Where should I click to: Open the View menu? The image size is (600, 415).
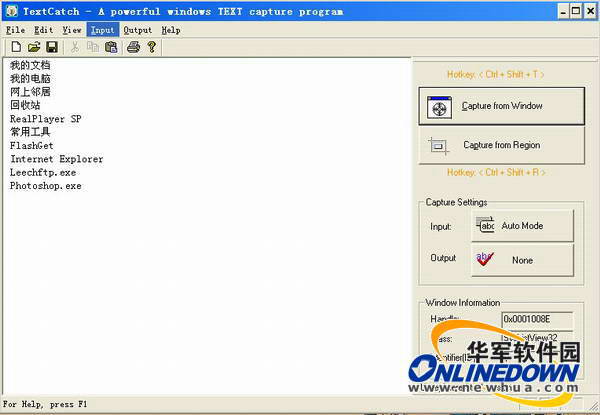[x=72, y=30]
